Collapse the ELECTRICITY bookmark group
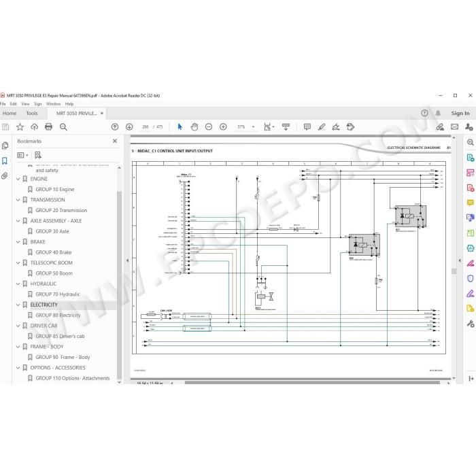Screen dimensions: 476x476 (18, 305)
